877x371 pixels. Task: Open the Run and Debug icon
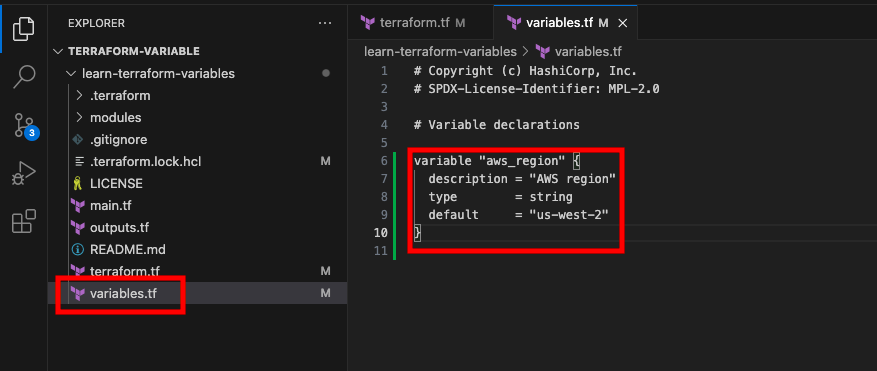click(23, 175)
